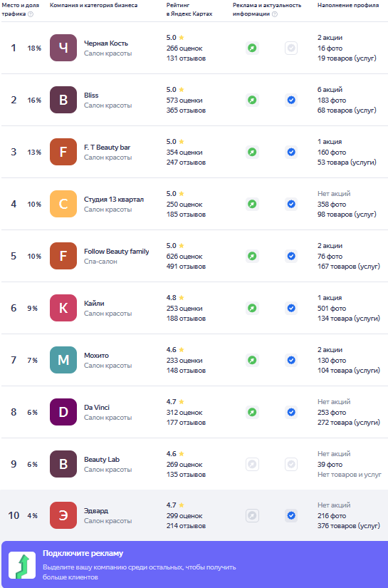Click the gray advertising icon for Эдвард
Viewport: 388px width, 588px height.
[252, 515]
